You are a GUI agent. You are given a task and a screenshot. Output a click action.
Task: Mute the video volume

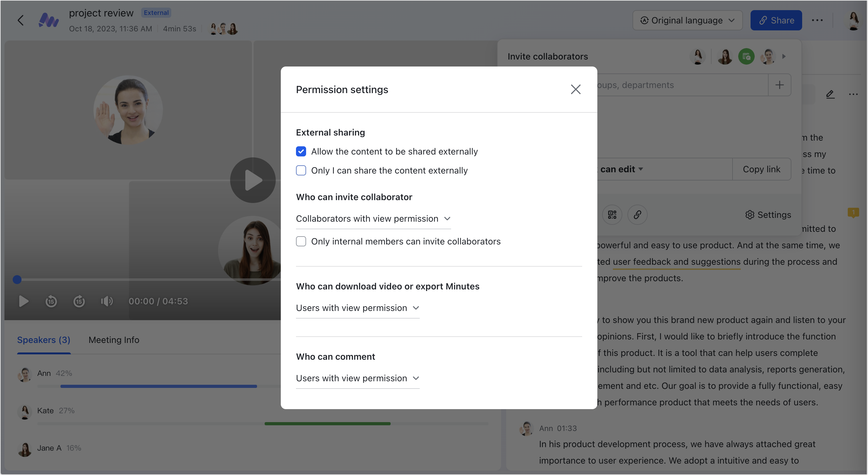(x=106, y=301)
